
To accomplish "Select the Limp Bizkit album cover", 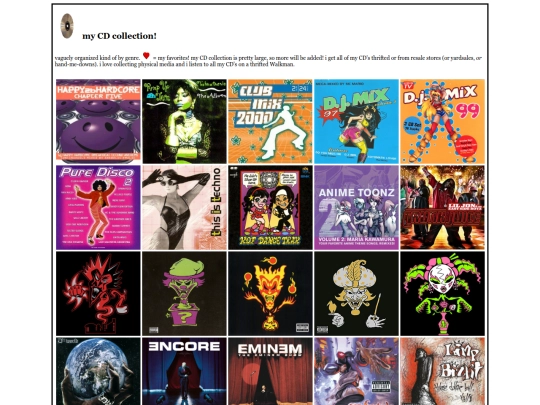I will (x=443, y=371).
